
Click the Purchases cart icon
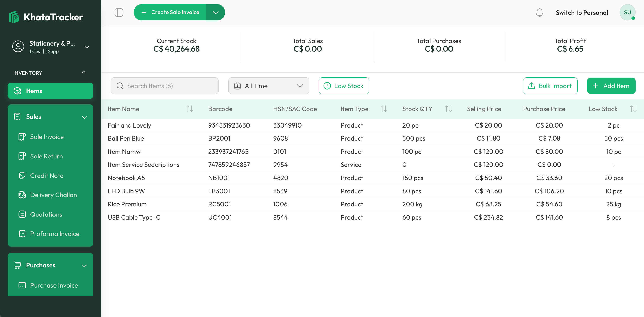pyautogui.click(x=17, y=265)
